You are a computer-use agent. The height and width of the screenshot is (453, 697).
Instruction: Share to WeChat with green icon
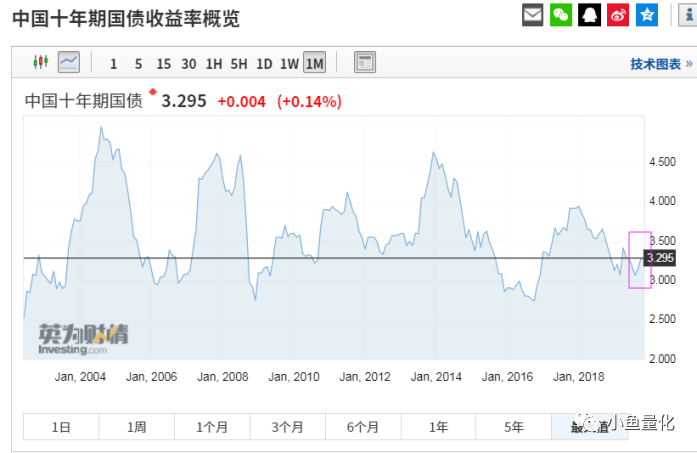point(561,15)
